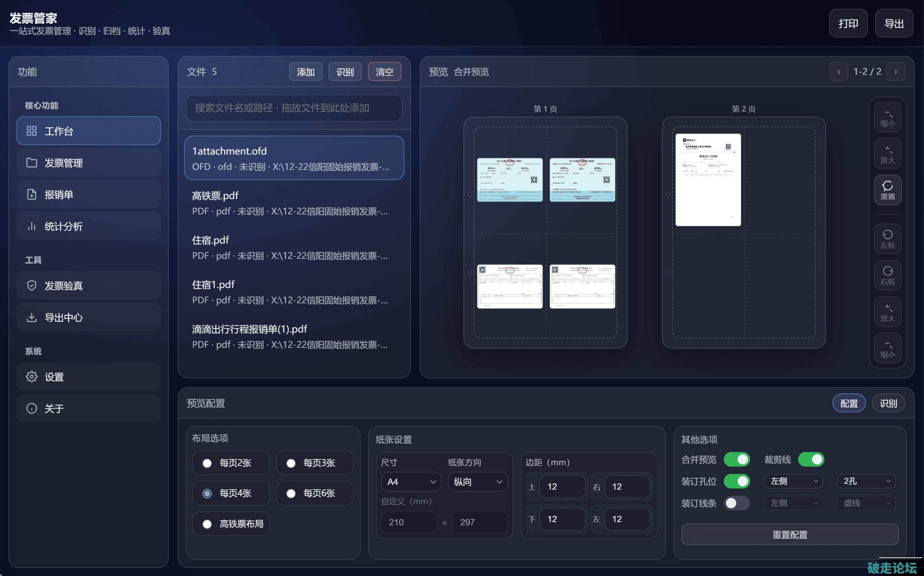Open 发票验真 shield icon in sidebar
924x576 pixels.
[x=32, y=285]
